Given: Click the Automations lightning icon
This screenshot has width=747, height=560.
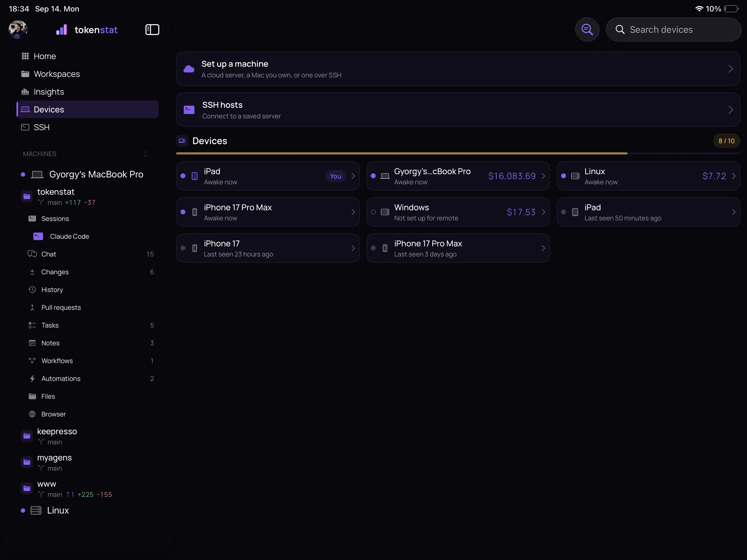Looking at the screenshot, I should (x=32, y=379).
